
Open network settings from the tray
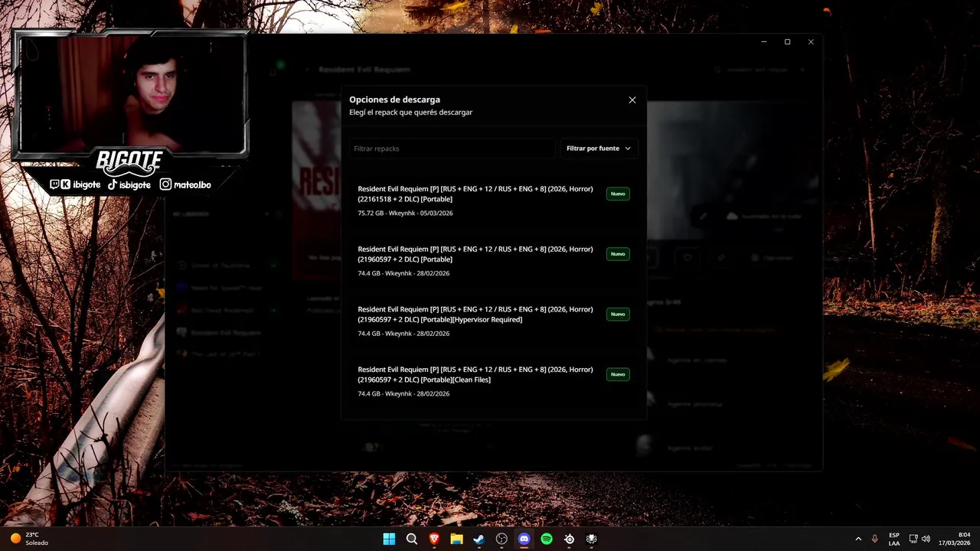click(913, 539)
